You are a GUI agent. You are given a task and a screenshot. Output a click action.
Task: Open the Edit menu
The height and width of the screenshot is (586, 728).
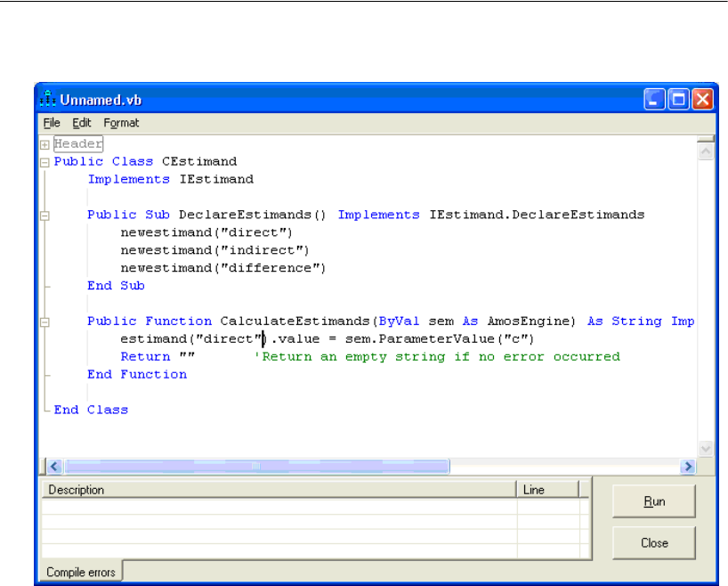click(82, 123)
